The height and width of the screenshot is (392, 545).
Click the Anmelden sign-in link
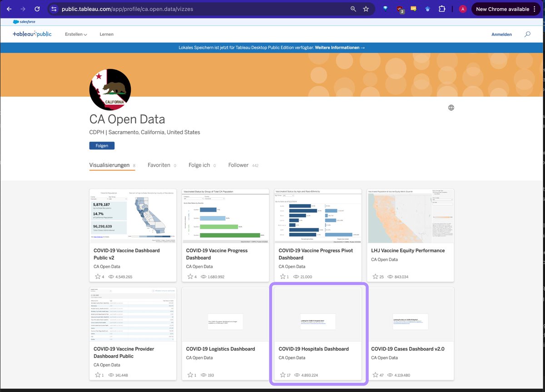[501, 34]
